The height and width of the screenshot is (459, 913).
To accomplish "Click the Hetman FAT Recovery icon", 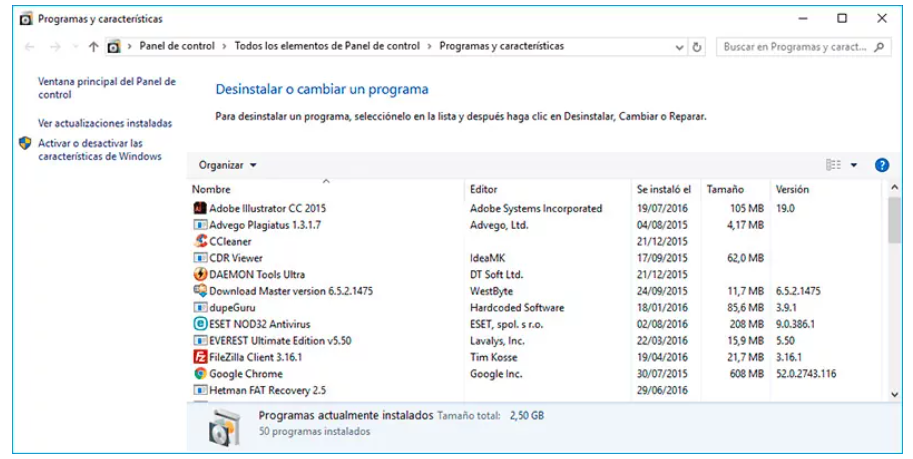I will (200, 390).
